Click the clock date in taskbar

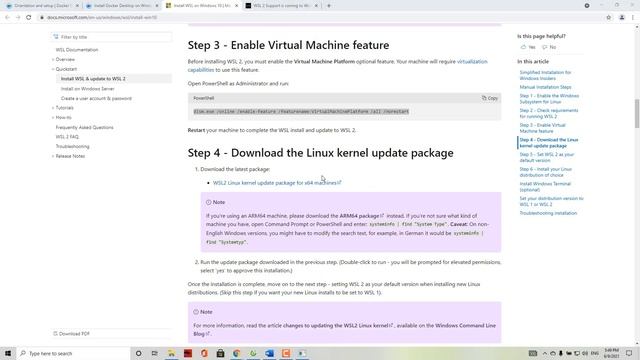611,353
